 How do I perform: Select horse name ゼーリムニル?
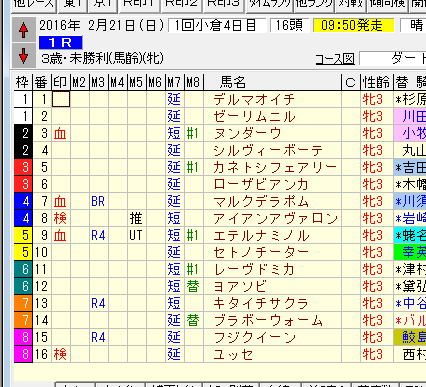coord(254,116)
